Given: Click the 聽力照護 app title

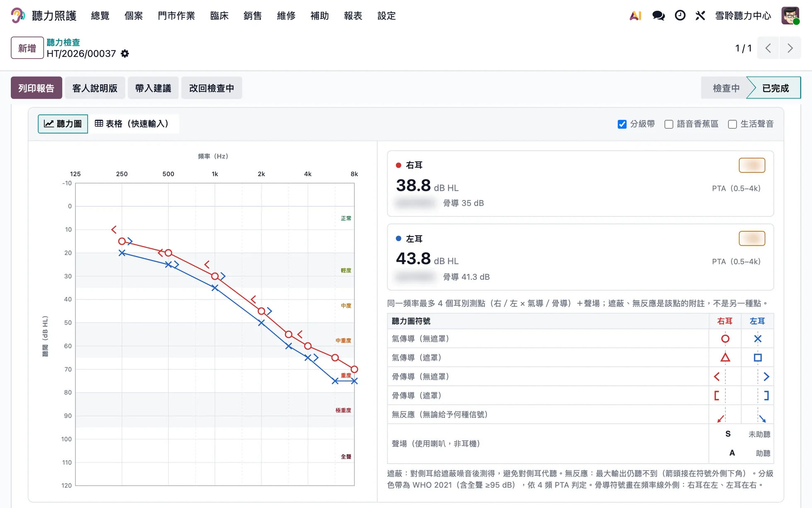Looking at the screenshot, I should [54, 16].
